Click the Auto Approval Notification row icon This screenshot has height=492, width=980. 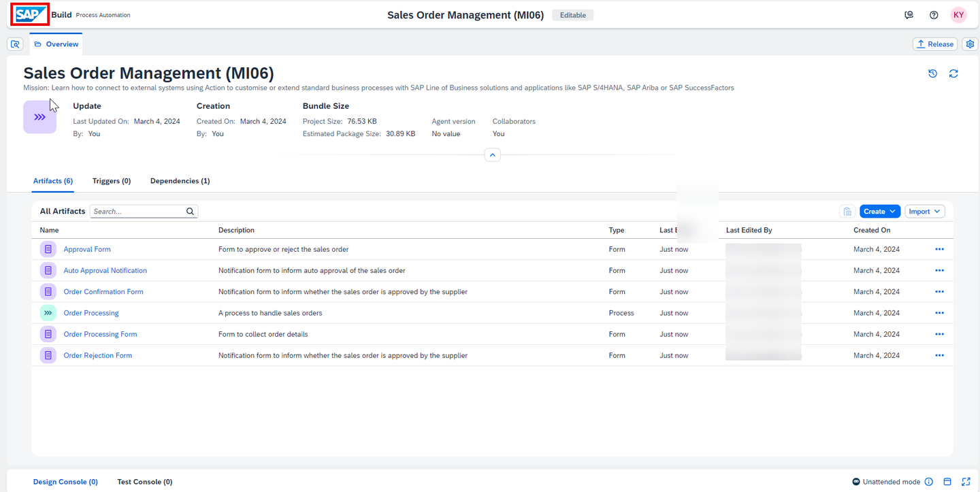(48, 271)
